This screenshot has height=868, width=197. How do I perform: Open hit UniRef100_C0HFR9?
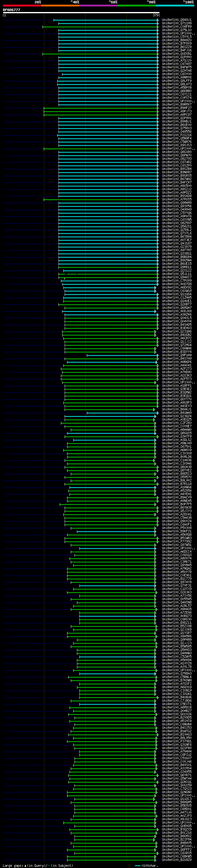(x=176, y=26)
